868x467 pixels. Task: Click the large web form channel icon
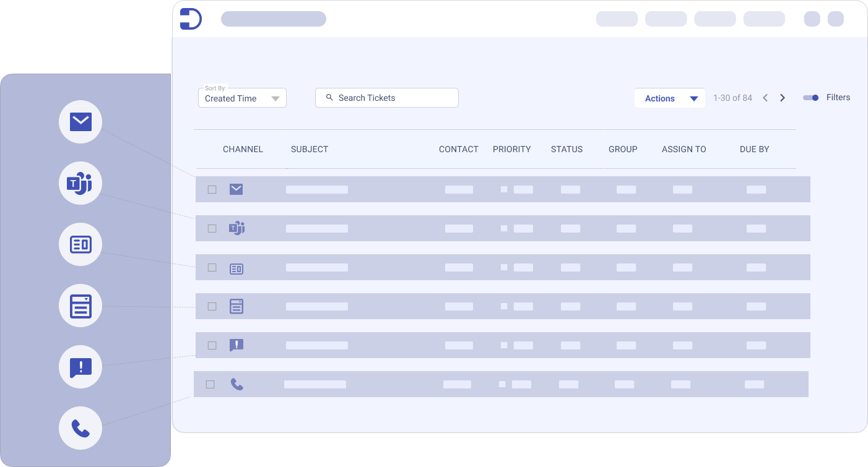pyautogui.click(x=80, y=244)
